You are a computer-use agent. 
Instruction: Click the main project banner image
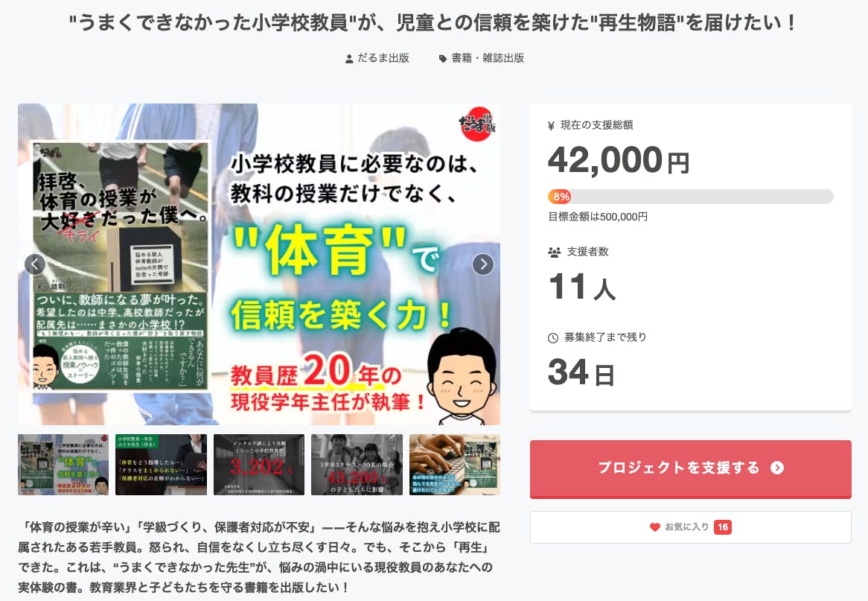point(259,264)
